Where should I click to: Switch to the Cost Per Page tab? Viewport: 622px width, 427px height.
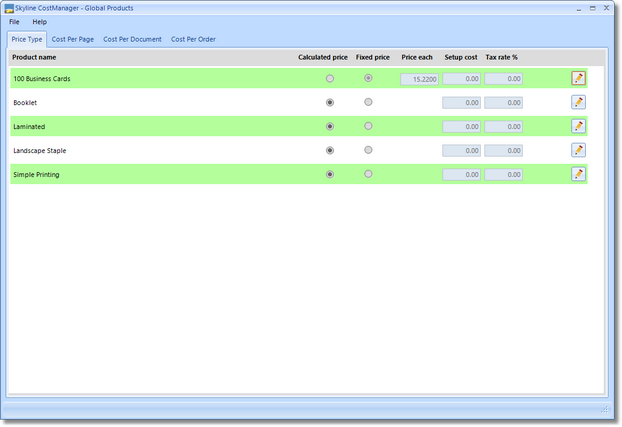tap(73, 39)
